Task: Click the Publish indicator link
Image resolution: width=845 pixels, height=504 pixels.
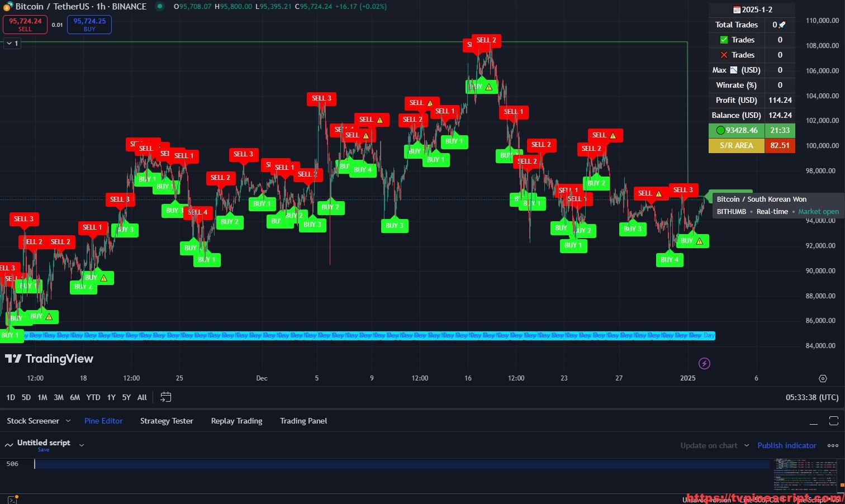Action: pyautogui.click(x=786, y=445)
